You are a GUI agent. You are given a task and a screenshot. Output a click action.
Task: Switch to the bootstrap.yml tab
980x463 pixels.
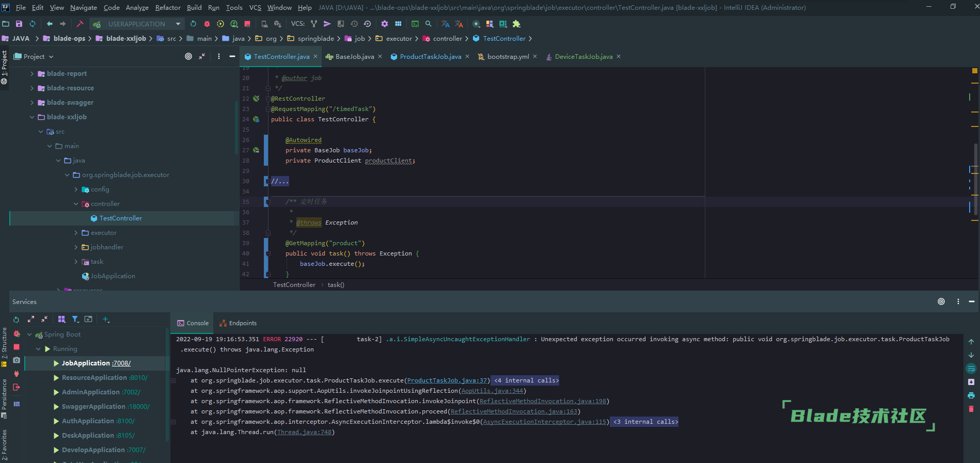[508, 56]
